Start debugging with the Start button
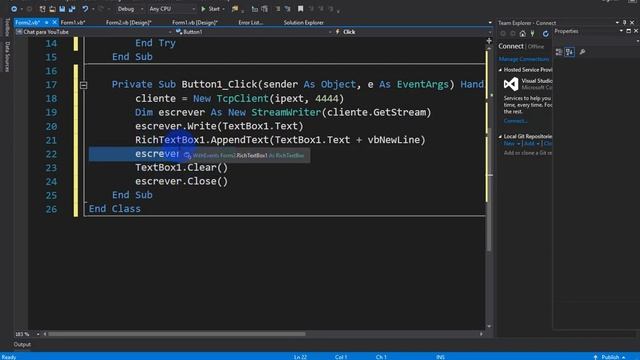Viewport: 640px width, 360px height. click(x=210, y=9)
